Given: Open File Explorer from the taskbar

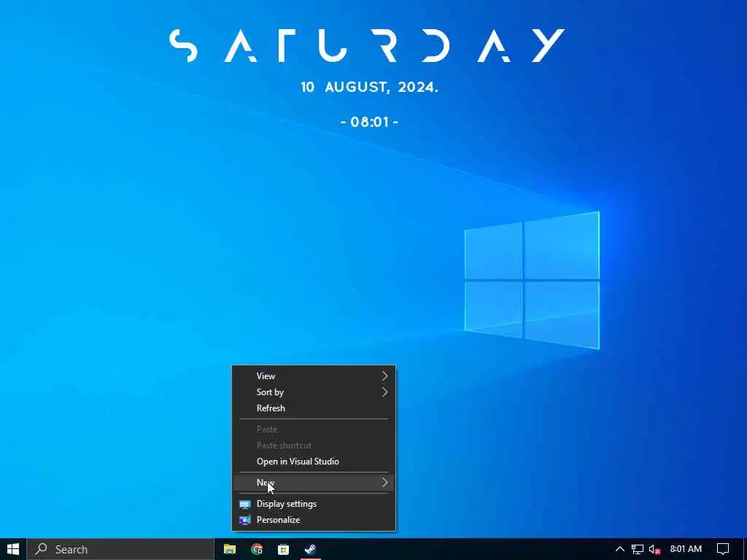Looking at the screenshot, I should 230,549.
